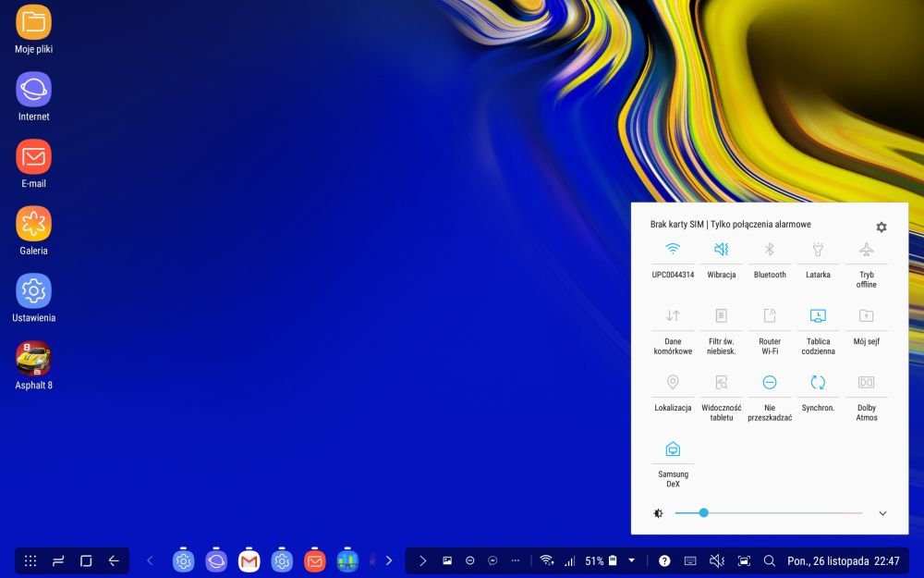Open calendar from Pon., 26 listopada 22:47
This screenshot has height=578, width=924.
(x=844, y=561)
